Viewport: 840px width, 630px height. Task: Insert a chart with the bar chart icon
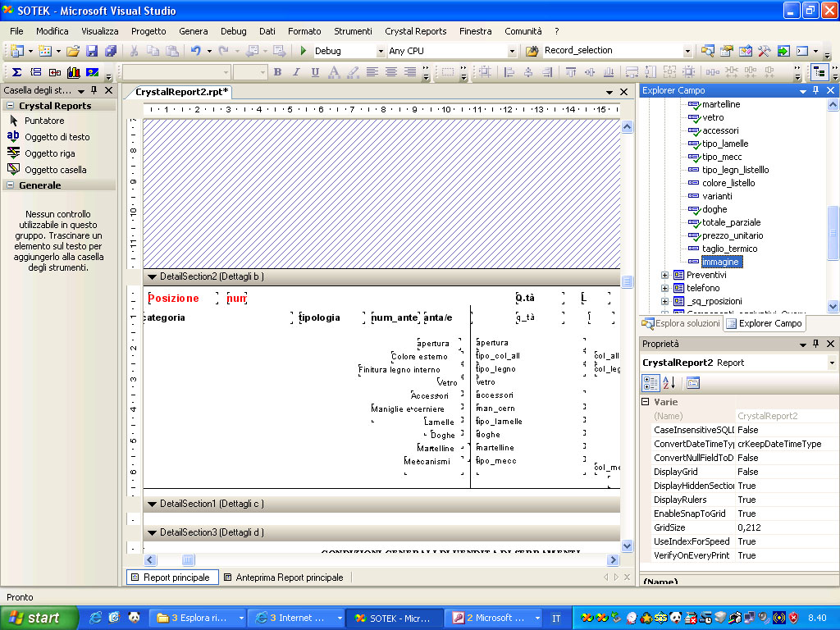(x=73, y=72)
